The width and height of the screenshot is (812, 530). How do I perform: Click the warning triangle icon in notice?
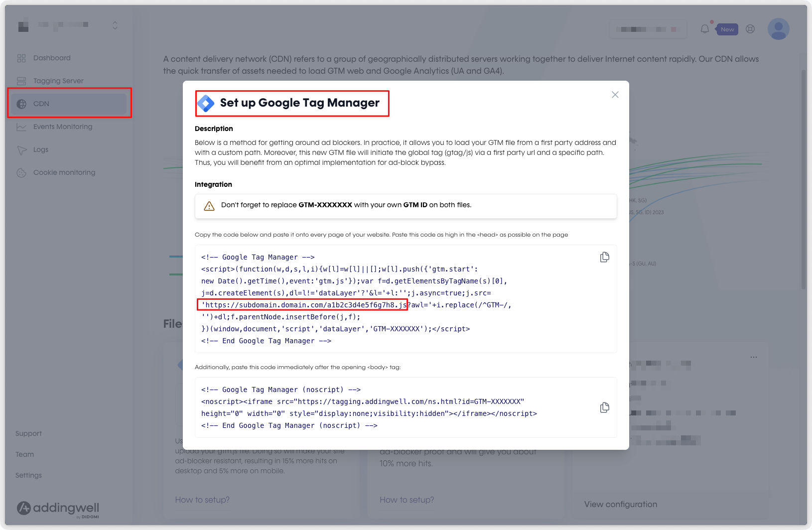tap(209, 206)
